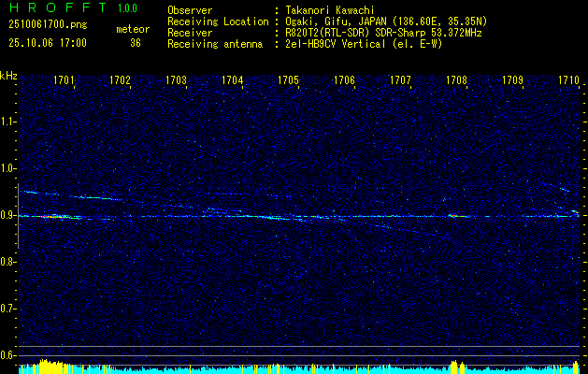Image resolution: width=588 pixels, height=374 pixels.
Task: Click the Receiving antenna label
Action: click(x=215, y=44)
